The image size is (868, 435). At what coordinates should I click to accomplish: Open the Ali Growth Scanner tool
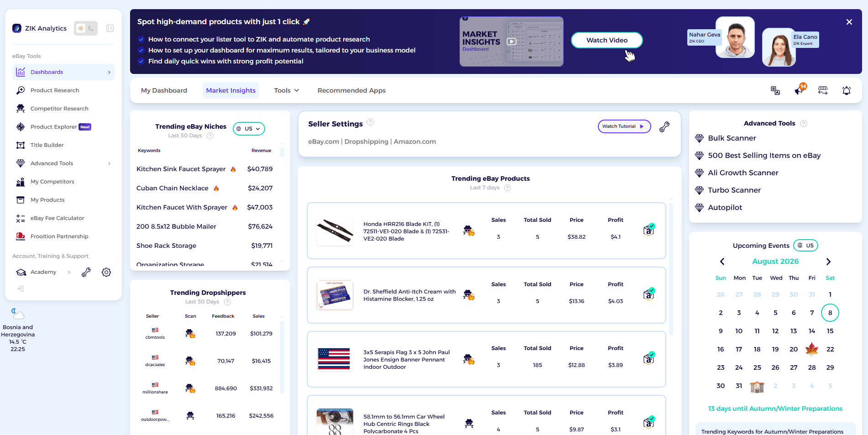[743, 173]
